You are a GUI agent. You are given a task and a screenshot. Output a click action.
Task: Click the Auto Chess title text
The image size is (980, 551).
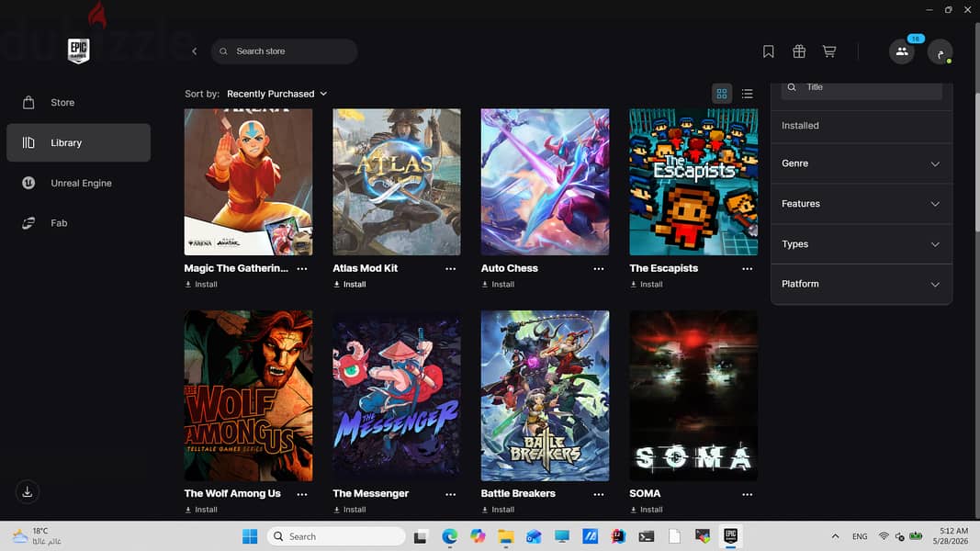coord(510,268)
